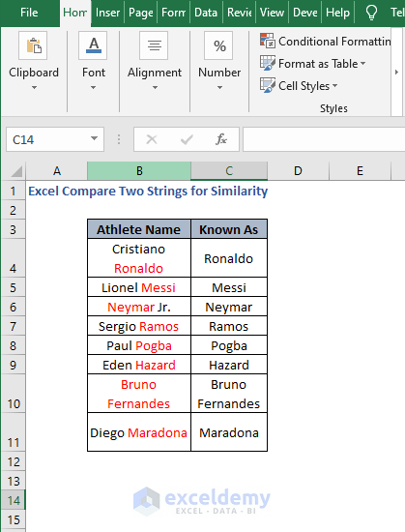Switch to the Data tab

[x=206, y=13]
